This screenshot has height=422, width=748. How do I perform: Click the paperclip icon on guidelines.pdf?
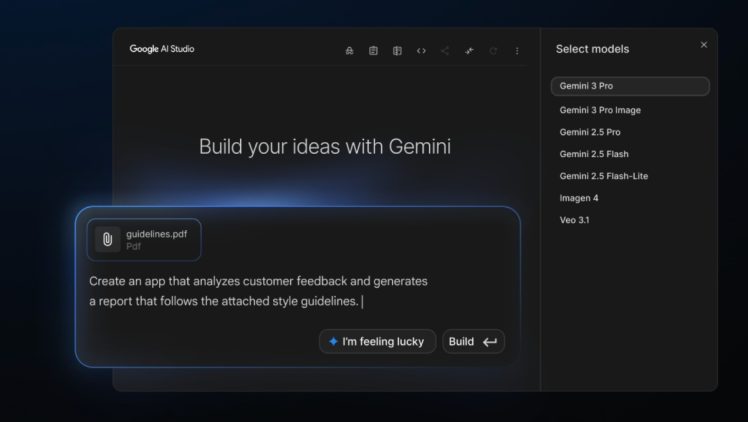click(107, 239)
